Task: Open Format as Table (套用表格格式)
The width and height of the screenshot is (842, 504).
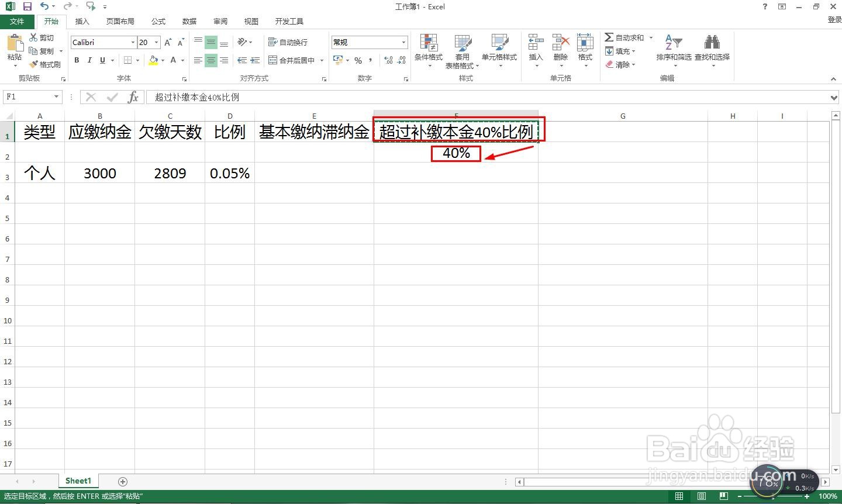Action: coord(463,51)
